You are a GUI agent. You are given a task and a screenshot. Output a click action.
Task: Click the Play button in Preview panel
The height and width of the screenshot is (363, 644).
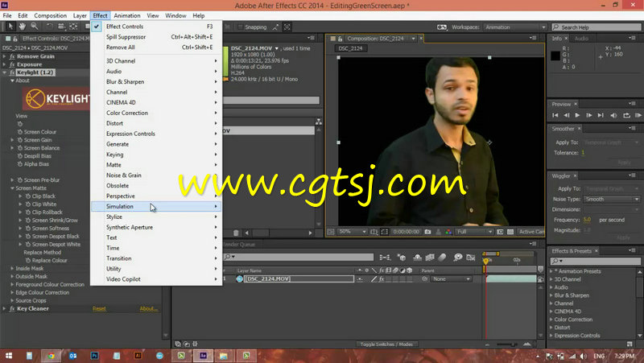click(577, 115)
